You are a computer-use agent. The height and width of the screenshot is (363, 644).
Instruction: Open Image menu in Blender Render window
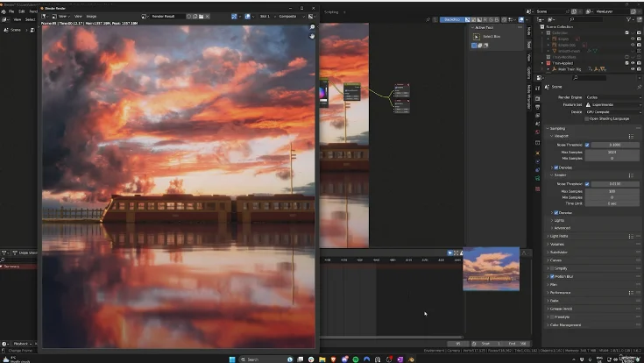91,17
